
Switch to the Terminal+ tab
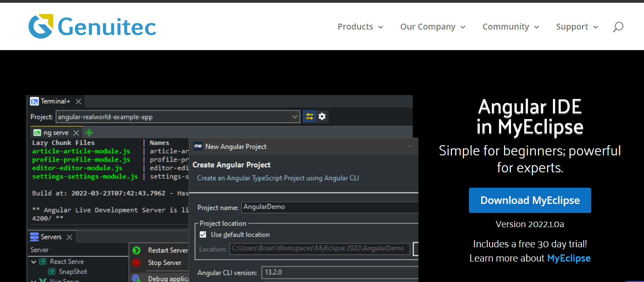pyautogui.click(x=56, y=101)
